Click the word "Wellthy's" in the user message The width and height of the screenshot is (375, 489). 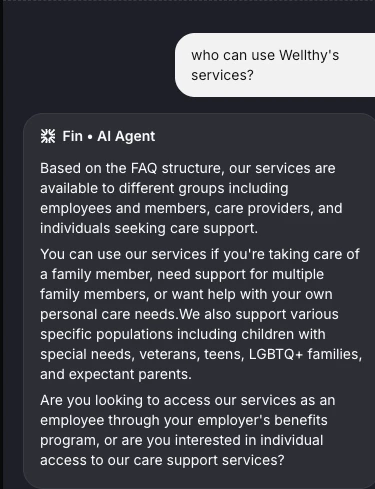[x=309, y=55]
